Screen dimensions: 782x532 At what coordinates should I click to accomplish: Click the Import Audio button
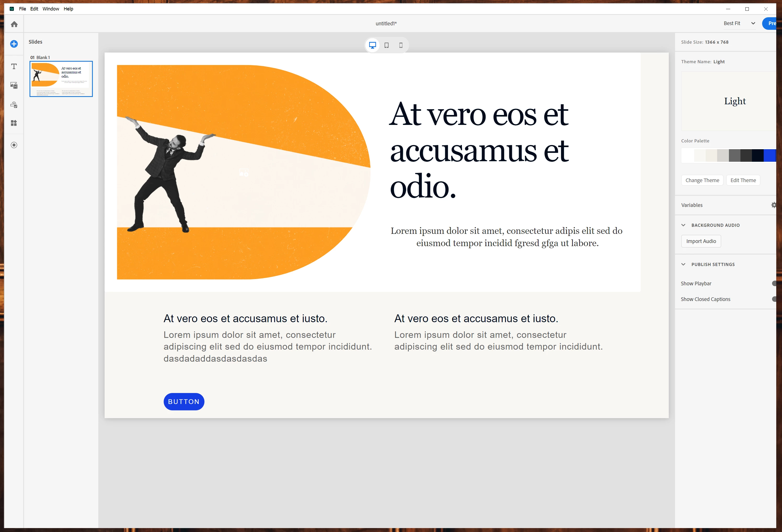[701, 241]
